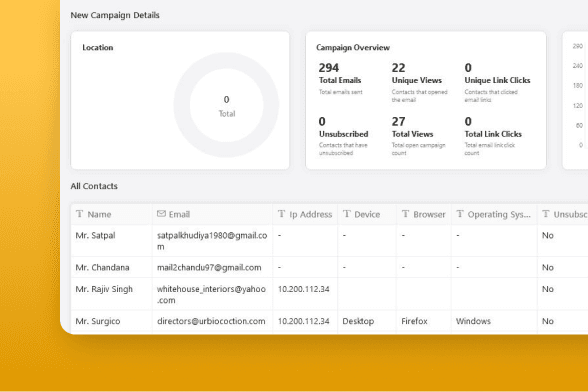Image resolution: width=588 pixels, height=392 pixels.
Task: Click the envelope icon in Email column header
Action: tap(161, 214)
